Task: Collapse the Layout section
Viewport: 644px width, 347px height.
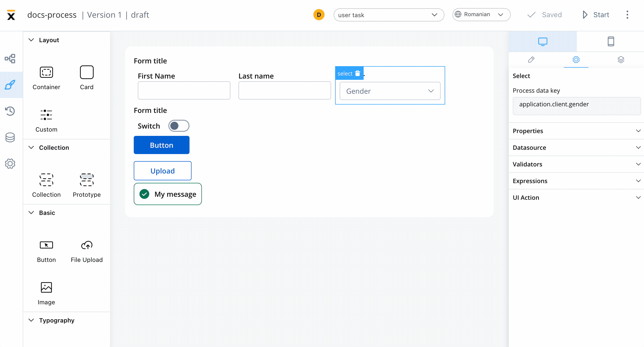Action: coord(31,40)
